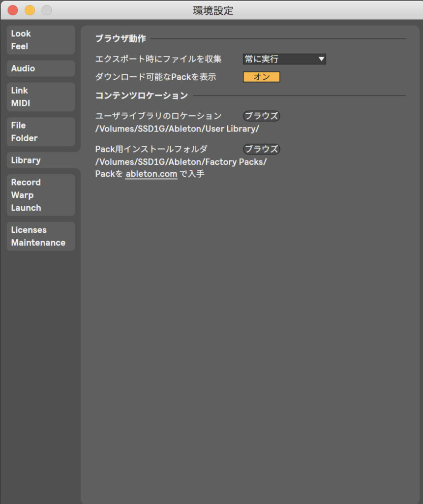The image size is (423, 504).
Task: Toggle the オン button for downloadable Packs
Action: (261, 77)
